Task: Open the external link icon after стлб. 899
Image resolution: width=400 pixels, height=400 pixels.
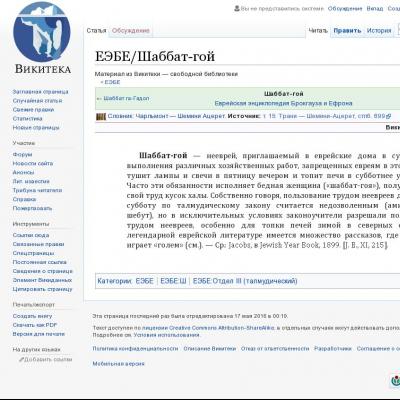Action: tap(388, 116)
